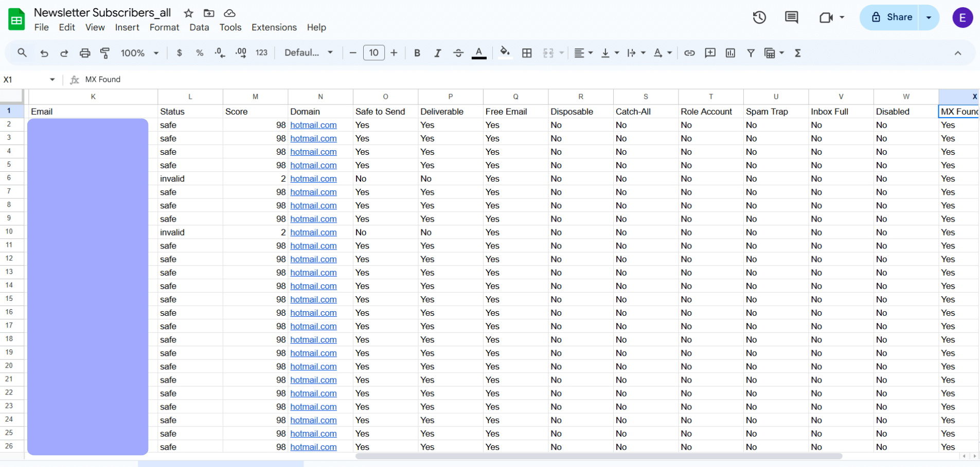
Task: Click the format as currency icon
Action: pyautogui.click(x=179, y=52)
